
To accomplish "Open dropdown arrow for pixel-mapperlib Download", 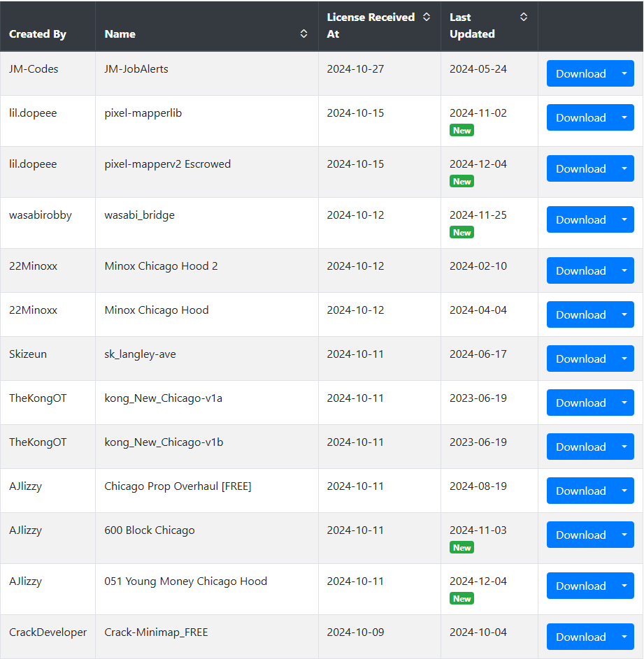I will click(x=624, y=117).
